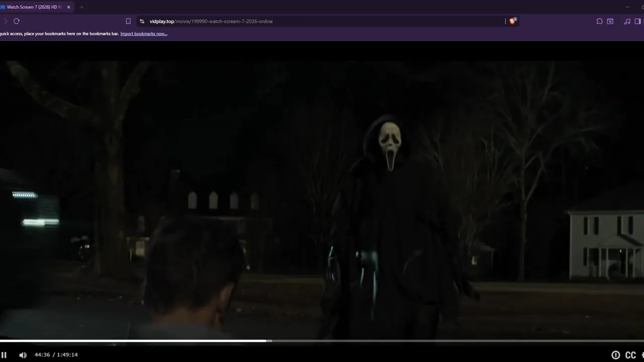Reload the current page
Viewport: 644px width, 362px height.
pos(17,21)
